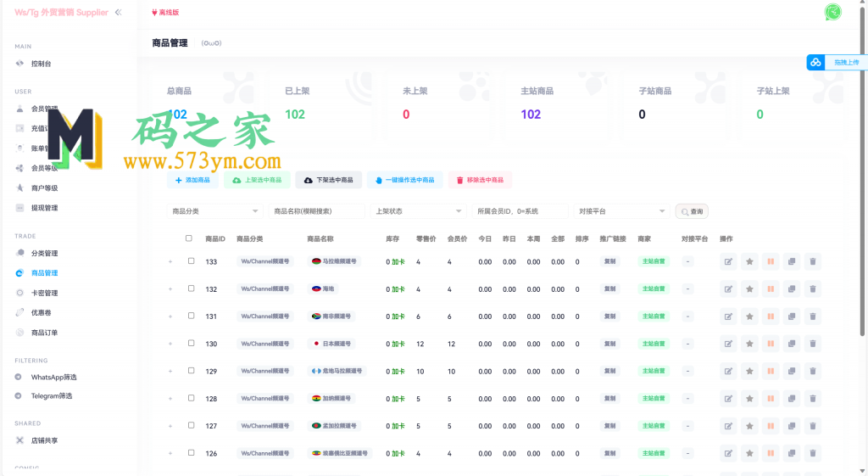The width and height of the screenshot is (868, 476).
Task: Click the 复制 link for product 133
Action: point(610,261)
